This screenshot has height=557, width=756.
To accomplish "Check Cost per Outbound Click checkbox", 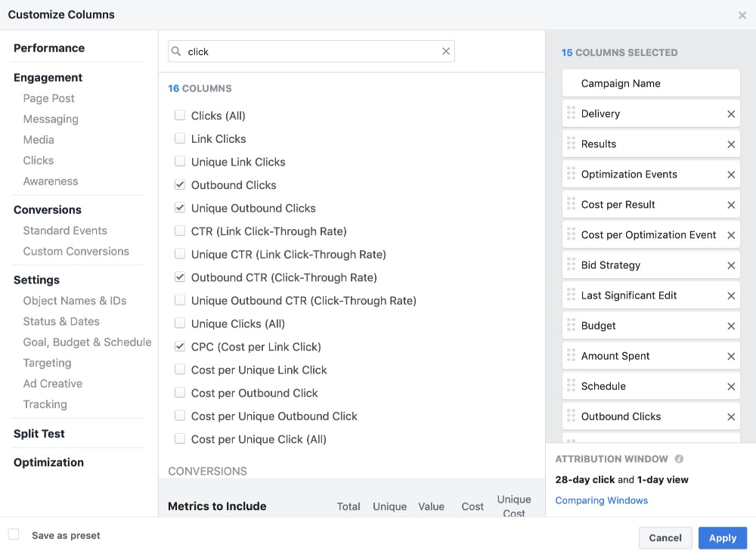I will coord(180,392).
